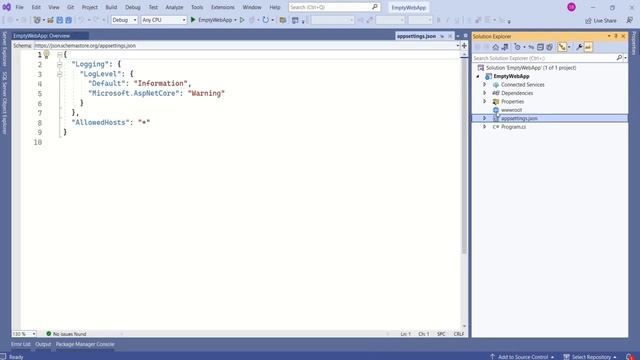Open the Build menu

pyautogui.click(x=111, y=7)
